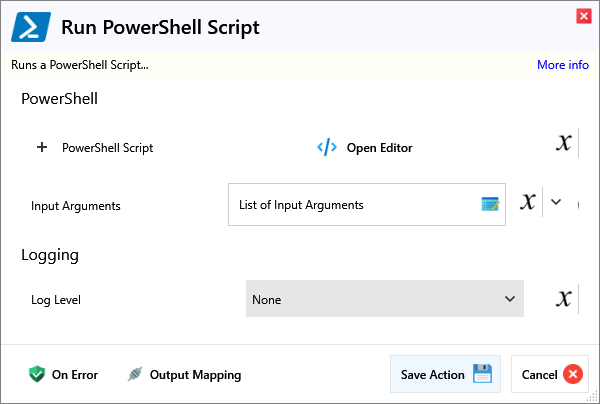This screenshot has width=600, height=404.
Task: Open the More info link
Action: (562, 65)
